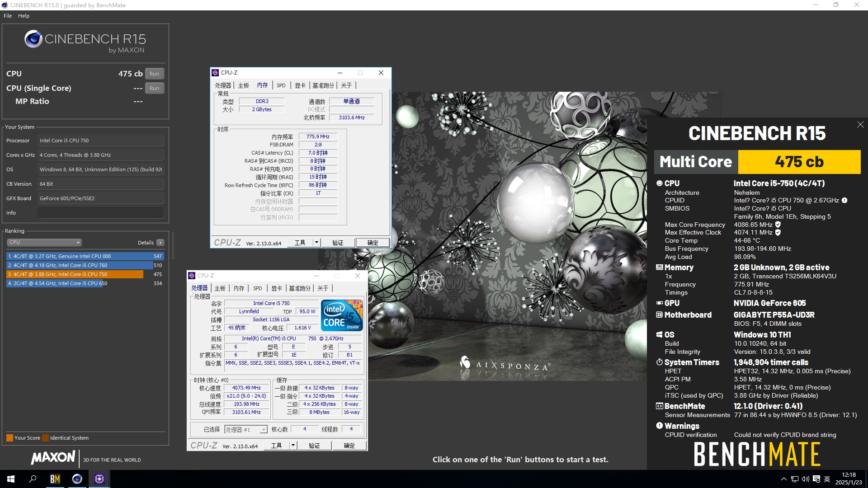Run the CPU Single Core test
868x488 pixels.
click(x=154, y=88)
